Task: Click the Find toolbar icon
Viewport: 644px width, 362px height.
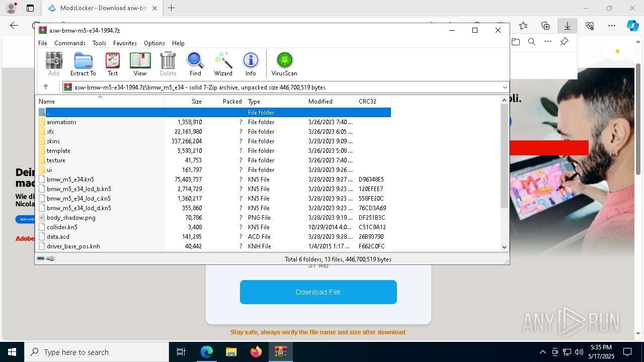Action: pyautogui.click(x=195, y=64)
